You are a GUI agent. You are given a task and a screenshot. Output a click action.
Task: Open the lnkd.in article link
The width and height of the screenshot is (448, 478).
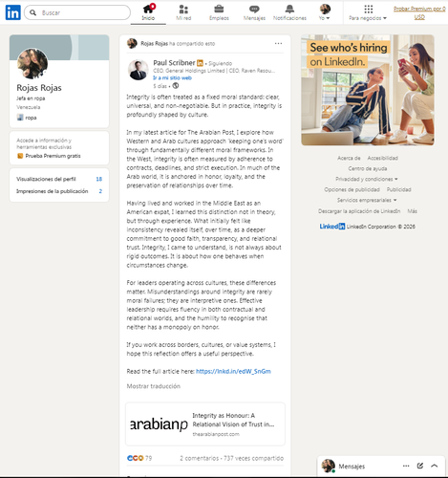click(x=233, y=371)
